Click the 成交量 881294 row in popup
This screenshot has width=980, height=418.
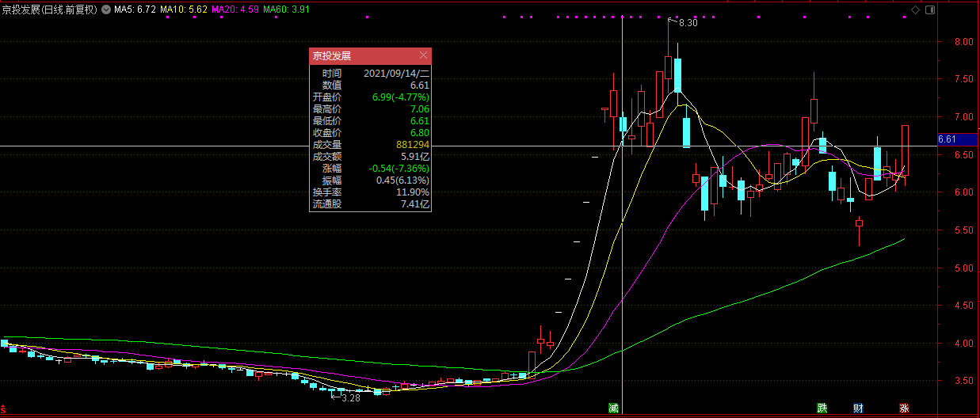tap(371, 145)
